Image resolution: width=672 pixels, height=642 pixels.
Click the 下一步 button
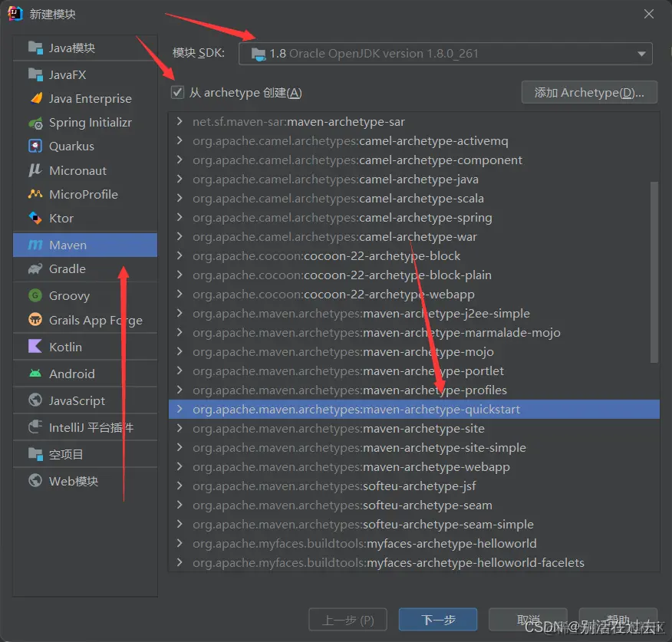click(x=437, y=619)
